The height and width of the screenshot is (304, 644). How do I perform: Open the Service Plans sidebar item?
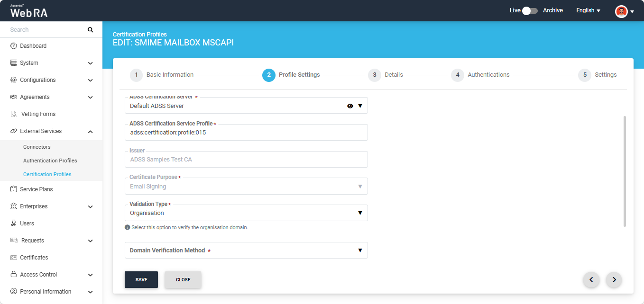[x=36, y=189]
